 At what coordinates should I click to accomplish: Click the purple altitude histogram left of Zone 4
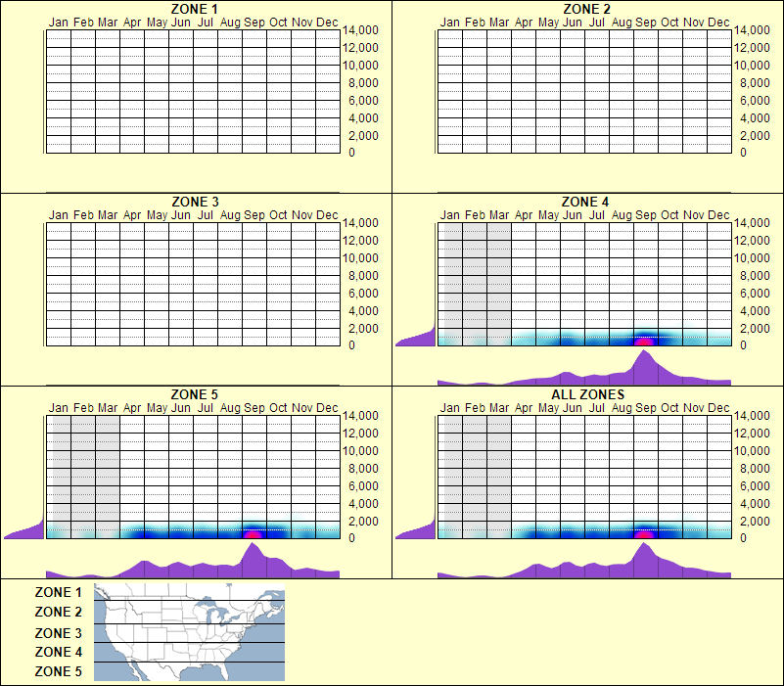pyautogui.click(x=419, y=337)
